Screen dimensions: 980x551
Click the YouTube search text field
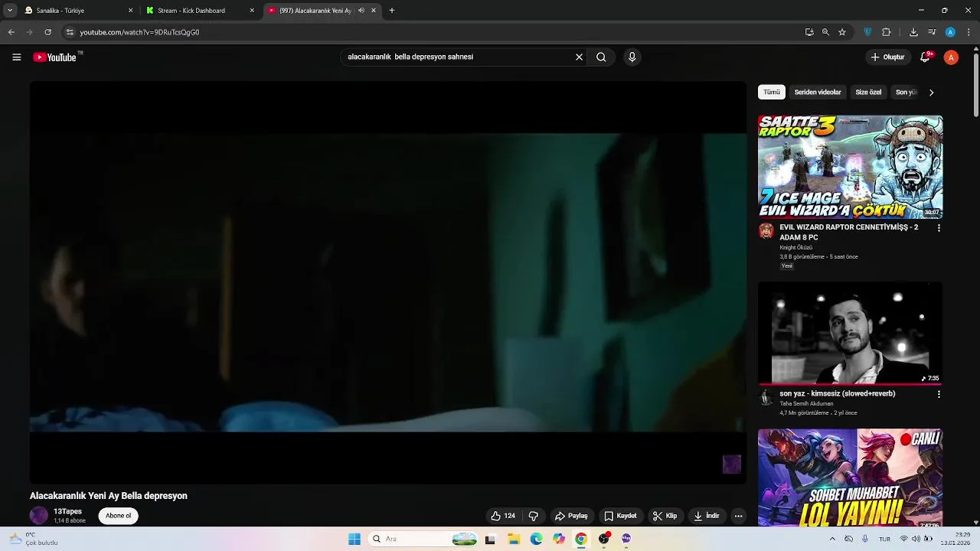click(459, 57)
